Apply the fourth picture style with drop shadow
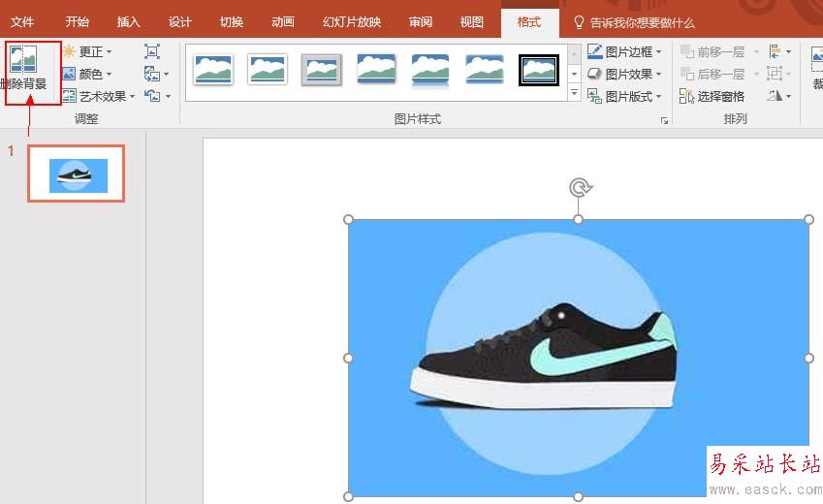823x504 pixels. 376,70
